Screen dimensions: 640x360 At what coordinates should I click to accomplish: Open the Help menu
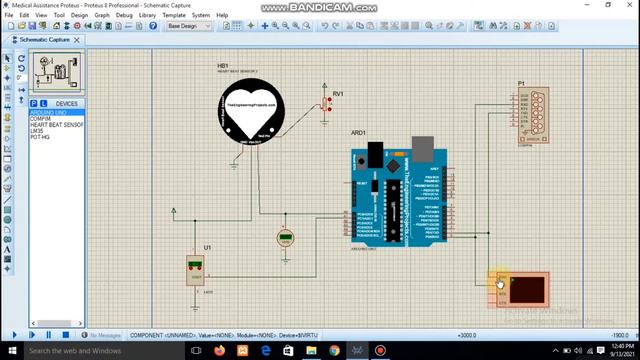coord(222,15)
